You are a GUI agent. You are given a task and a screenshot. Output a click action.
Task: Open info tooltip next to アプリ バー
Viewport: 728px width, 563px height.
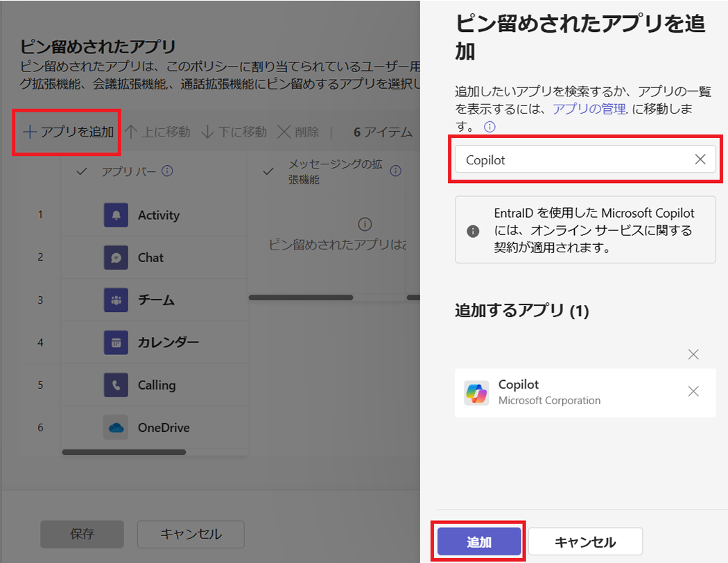tap(167, 171)
